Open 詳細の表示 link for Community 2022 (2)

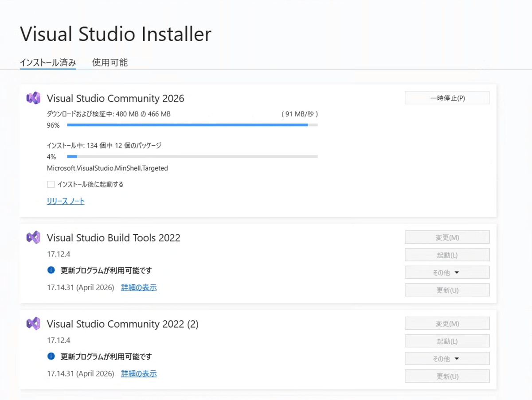tap(139, 373)
